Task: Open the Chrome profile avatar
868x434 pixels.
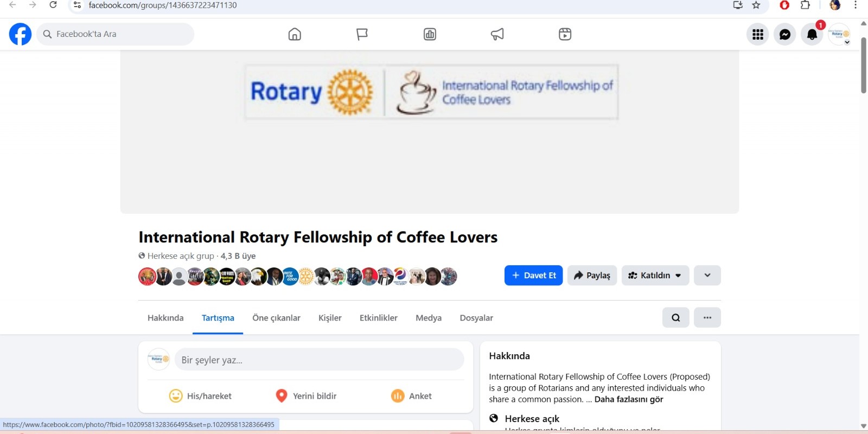Action: (x=835, y=5)
